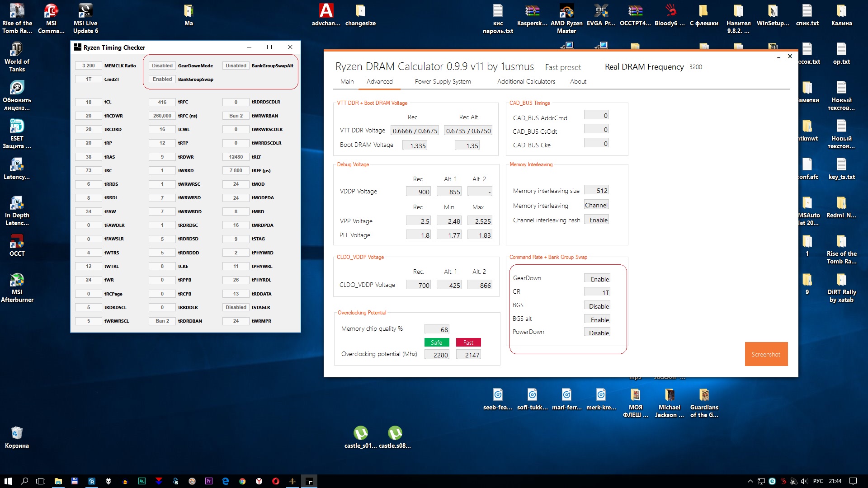Open Adobe Audition from the taskbar
868x488 pixels.
click(142, 481)
